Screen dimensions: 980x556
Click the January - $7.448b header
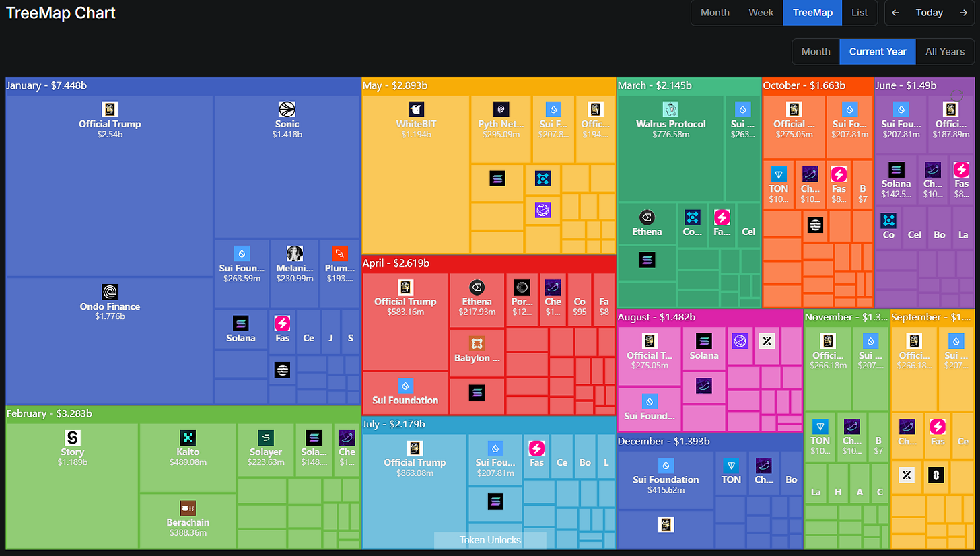point(46,85)
